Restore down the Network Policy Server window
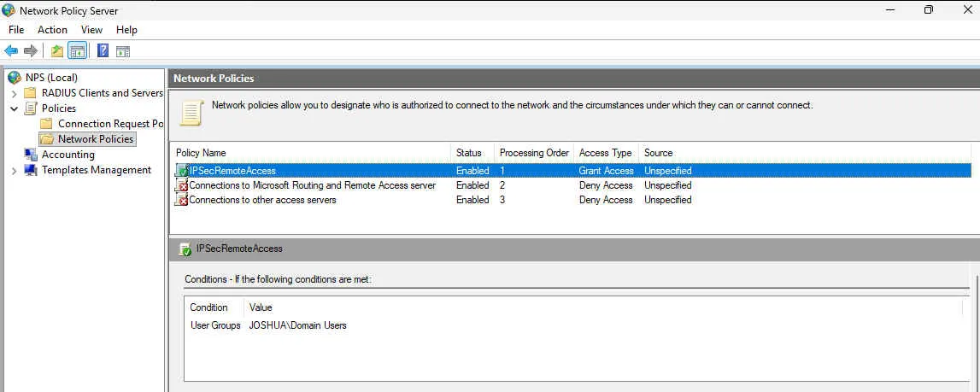980x392 pixels. (x=929, y=9)
